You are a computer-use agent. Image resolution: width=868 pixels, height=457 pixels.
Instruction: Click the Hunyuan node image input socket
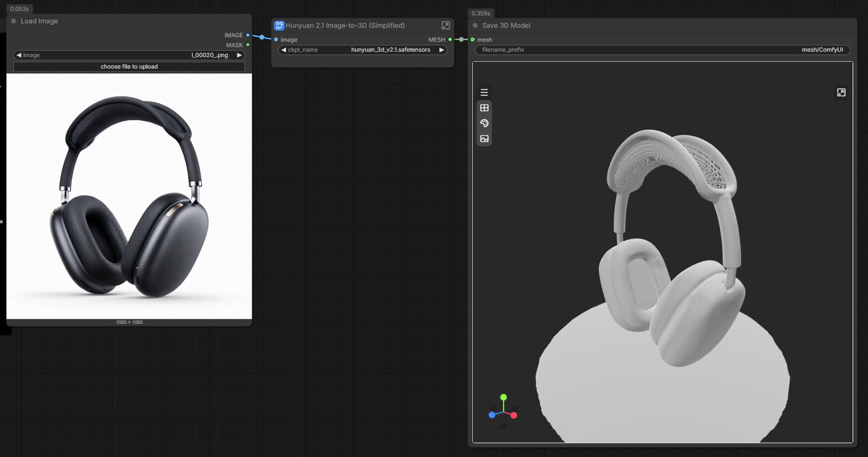(276, 39)
